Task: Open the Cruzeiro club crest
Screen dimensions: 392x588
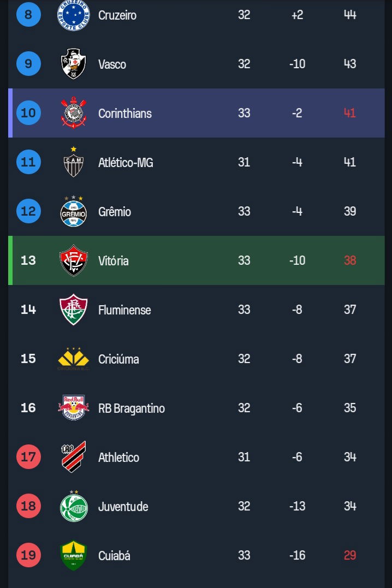Action: [x=74, y=15]
